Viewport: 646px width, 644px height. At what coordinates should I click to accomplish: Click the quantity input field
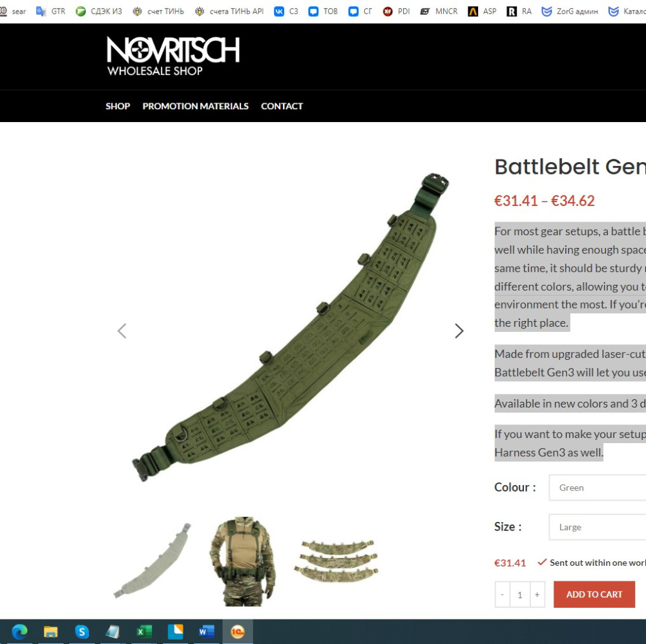[520, 594]
